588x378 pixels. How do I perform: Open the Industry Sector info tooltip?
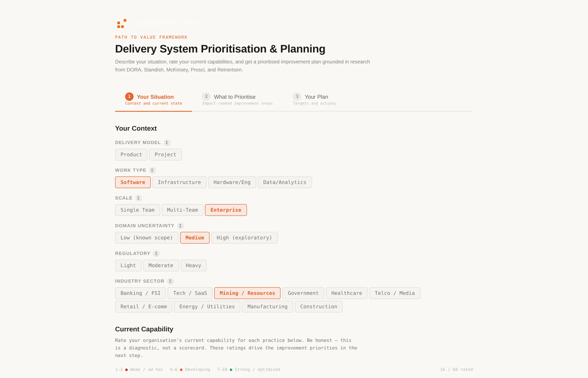(170, 281)
